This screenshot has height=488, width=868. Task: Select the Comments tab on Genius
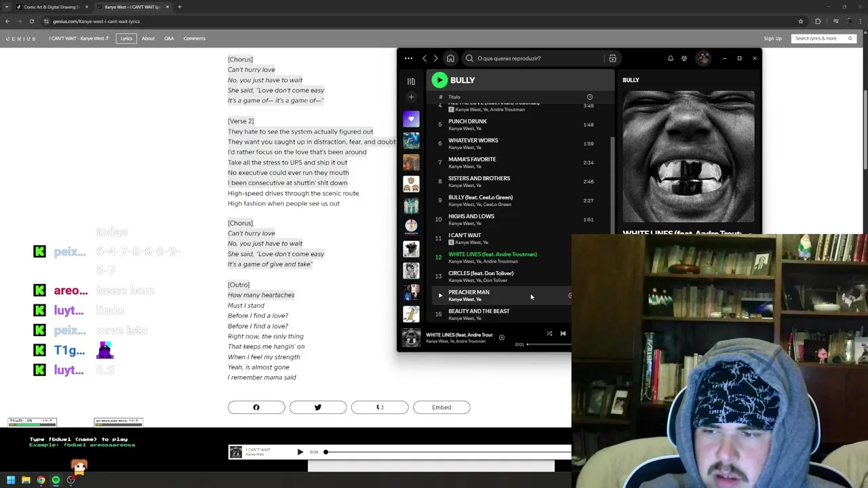pyautogui.click(x=194, y=39)
